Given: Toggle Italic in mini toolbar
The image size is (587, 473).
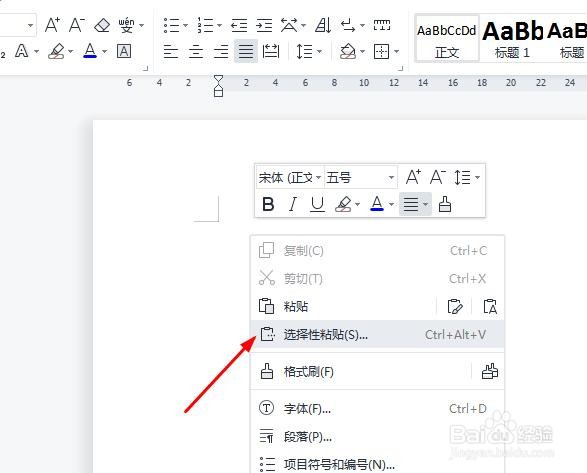Looking at the screenshot, I should [293, 204].
